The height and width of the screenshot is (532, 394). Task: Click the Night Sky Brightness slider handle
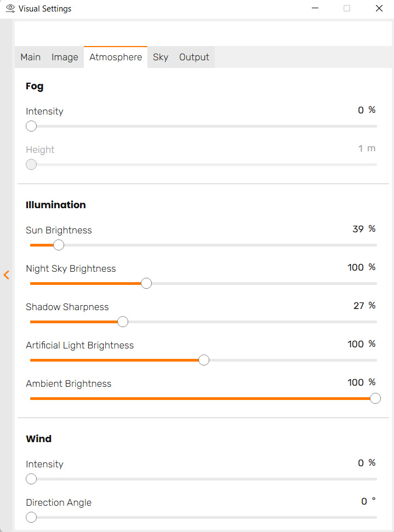tap(146, 283)
